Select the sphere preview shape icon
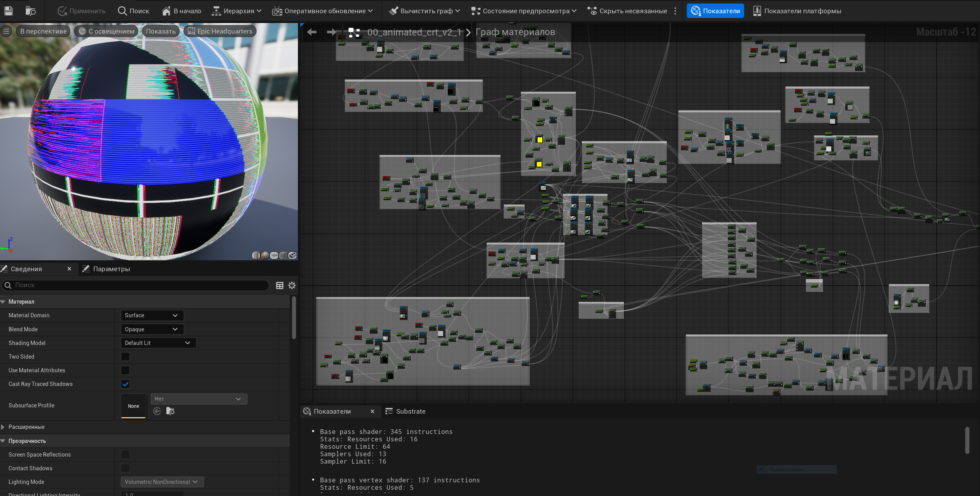980x496 pixels. point(265,255)
